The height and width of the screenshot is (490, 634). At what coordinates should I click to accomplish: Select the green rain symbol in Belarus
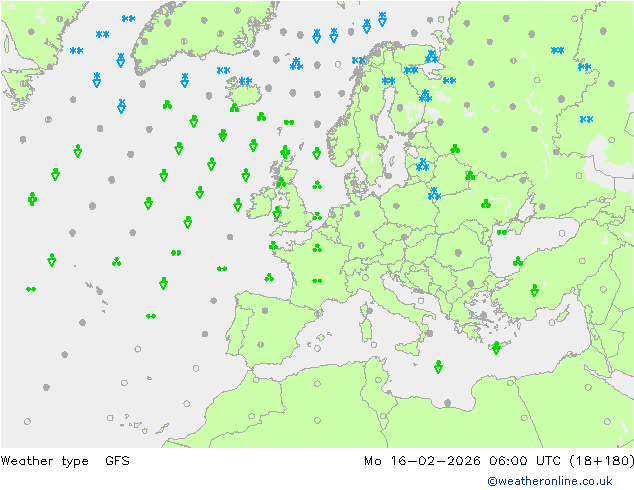[x=470, y=175]
